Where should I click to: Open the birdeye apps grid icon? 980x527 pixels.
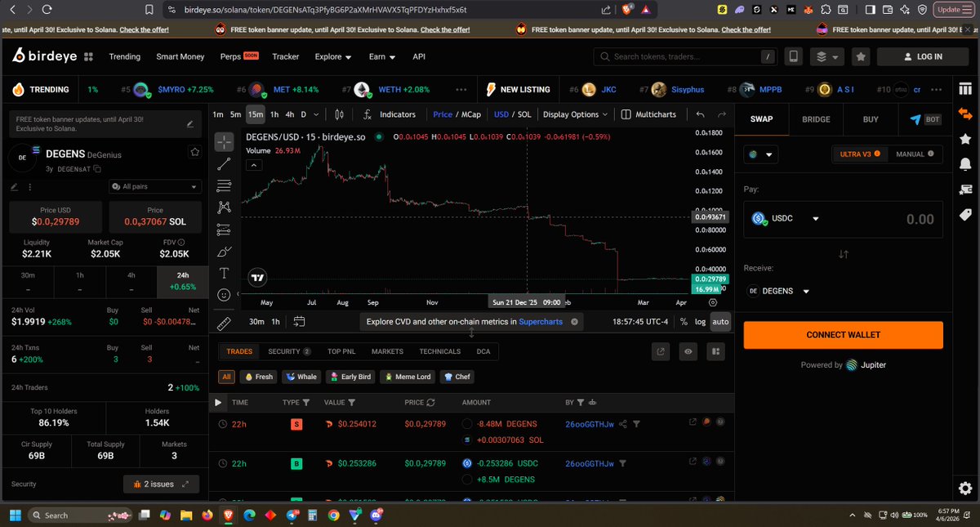click(89, 56)
